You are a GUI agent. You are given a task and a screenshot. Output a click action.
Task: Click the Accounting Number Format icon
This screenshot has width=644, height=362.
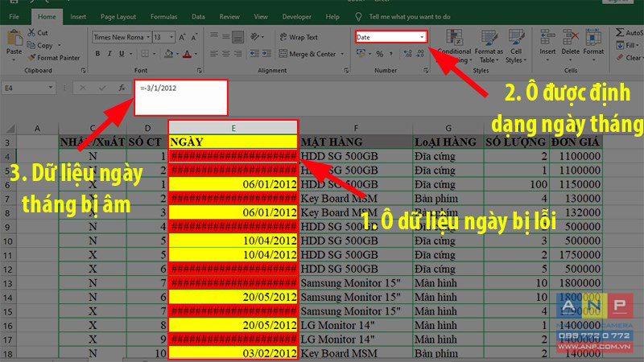361,53
